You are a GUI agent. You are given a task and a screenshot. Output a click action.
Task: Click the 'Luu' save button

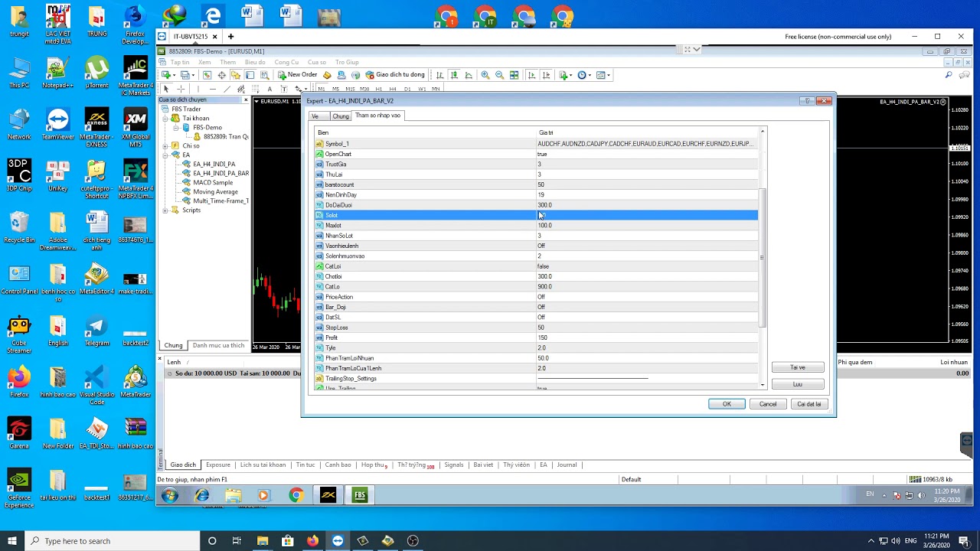pos(798,384)
